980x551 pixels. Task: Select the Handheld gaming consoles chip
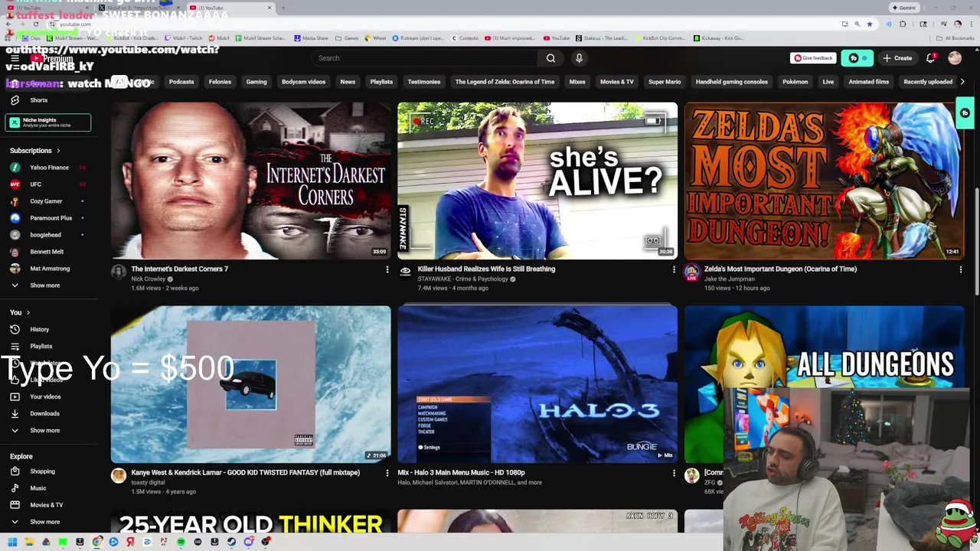coord(731,82)
